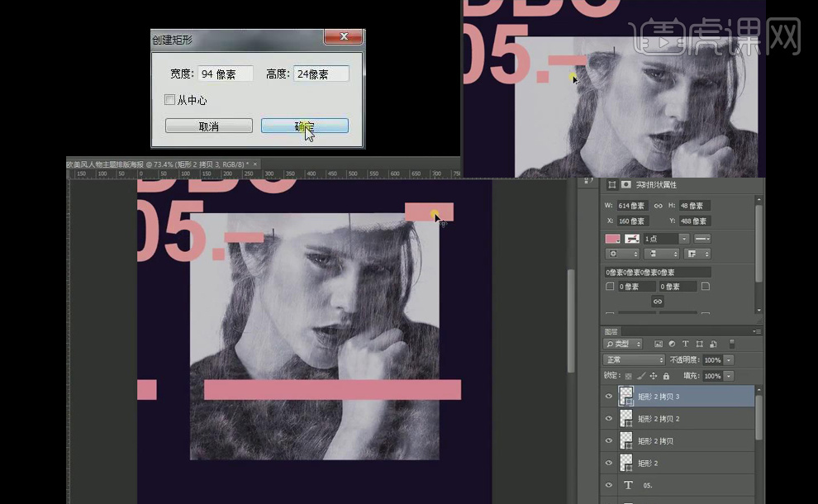Open the pink fill color swatch
This screenshot has width=818, height=504.
[612, 239]
